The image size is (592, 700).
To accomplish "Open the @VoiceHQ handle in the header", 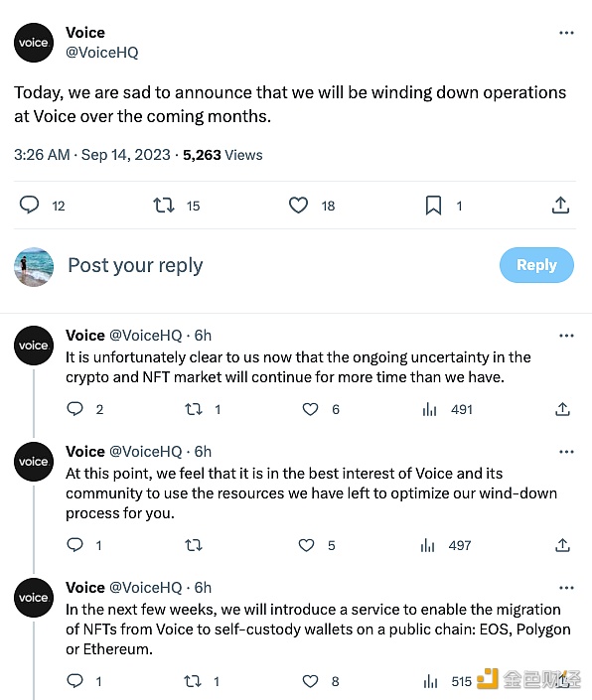I will (101, 53).
